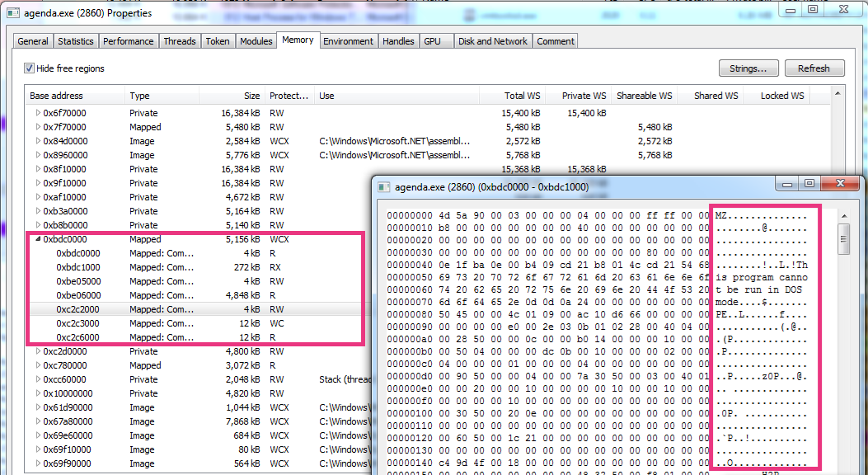This screenshot has height=475, width=868.
Task: Go to the Disk and Network tab
Action: pyautogui.click(x=493, y=41)
